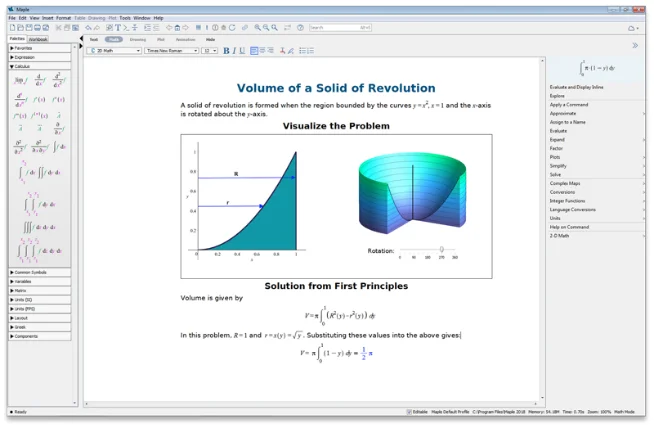Open the Format menu
The image size is (654, 428).
pos(64,18)
